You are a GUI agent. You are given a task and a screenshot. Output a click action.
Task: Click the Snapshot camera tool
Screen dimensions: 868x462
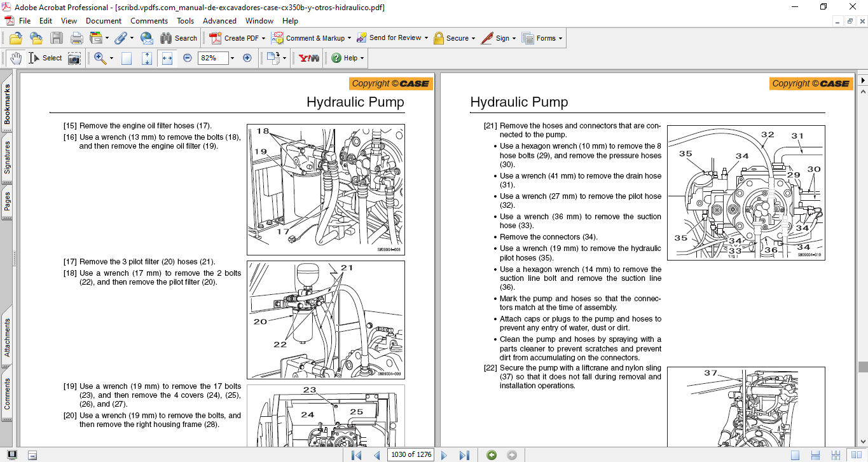(74, 58)
